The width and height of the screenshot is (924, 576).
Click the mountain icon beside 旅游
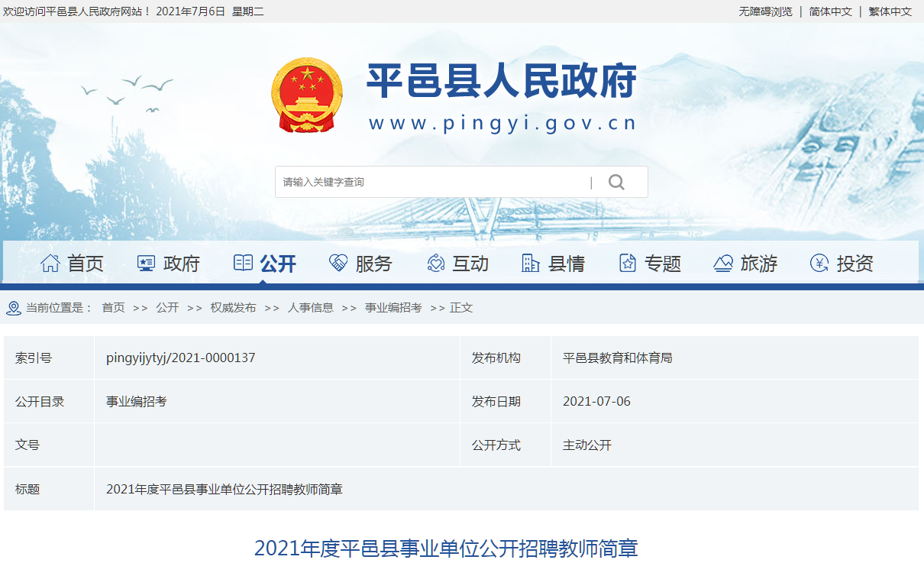[723, 264]
